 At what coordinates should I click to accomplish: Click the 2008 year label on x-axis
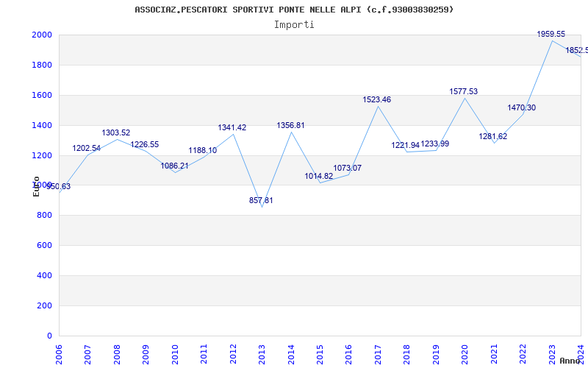tap(117, 355)
